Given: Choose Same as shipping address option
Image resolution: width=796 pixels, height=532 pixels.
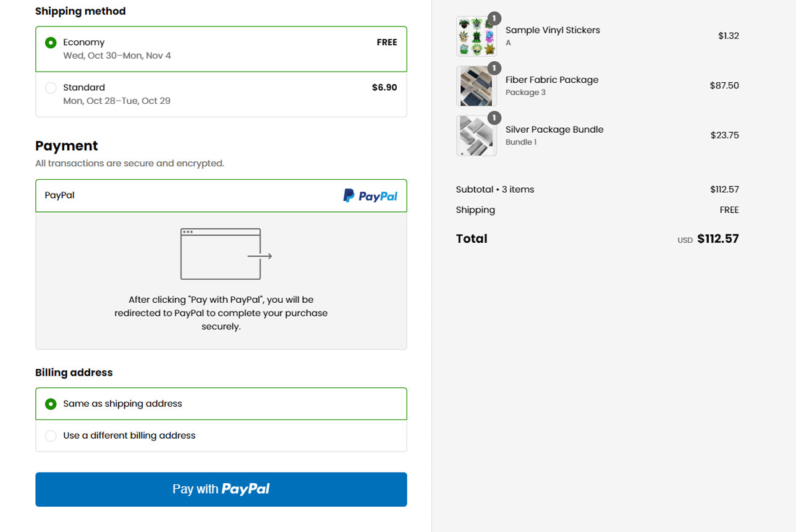Looking at the screenshot, I should [51, 404].
